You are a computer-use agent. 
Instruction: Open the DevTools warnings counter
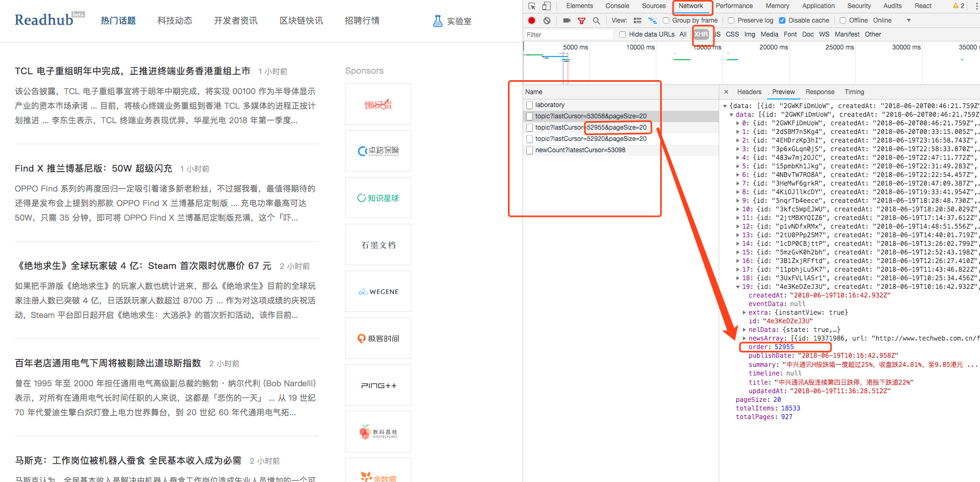[x=958, y=6]
